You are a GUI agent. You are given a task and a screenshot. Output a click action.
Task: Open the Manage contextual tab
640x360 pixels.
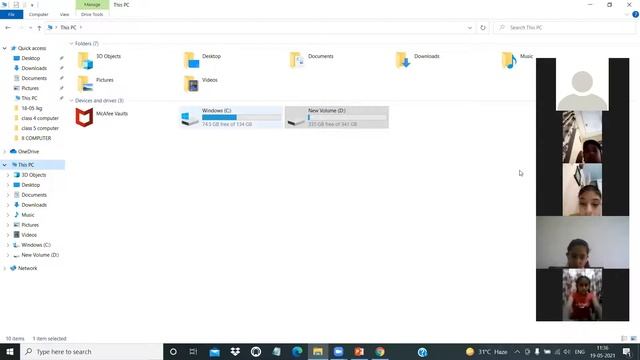92,4
